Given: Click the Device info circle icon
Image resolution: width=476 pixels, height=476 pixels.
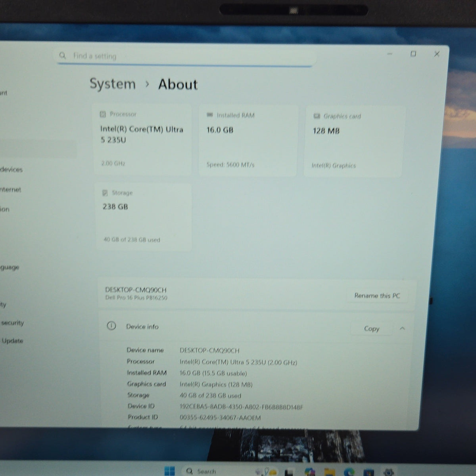Looking at the screenshot, I should (x=111, y=326).
